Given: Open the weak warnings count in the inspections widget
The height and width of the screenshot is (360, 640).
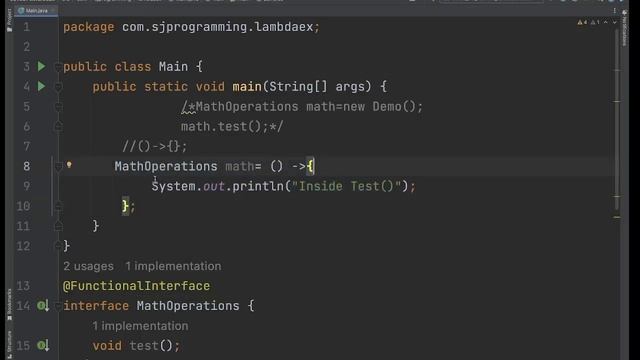Looking at the screenshot, I should click(x=595, y=22).
